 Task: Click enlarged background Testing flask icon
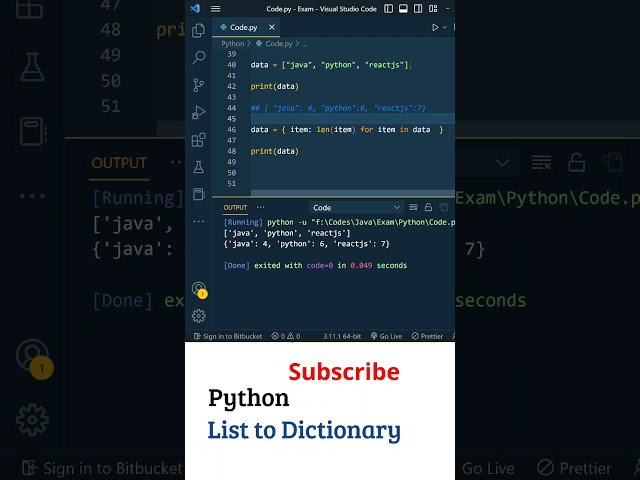[x=32, y=67]
